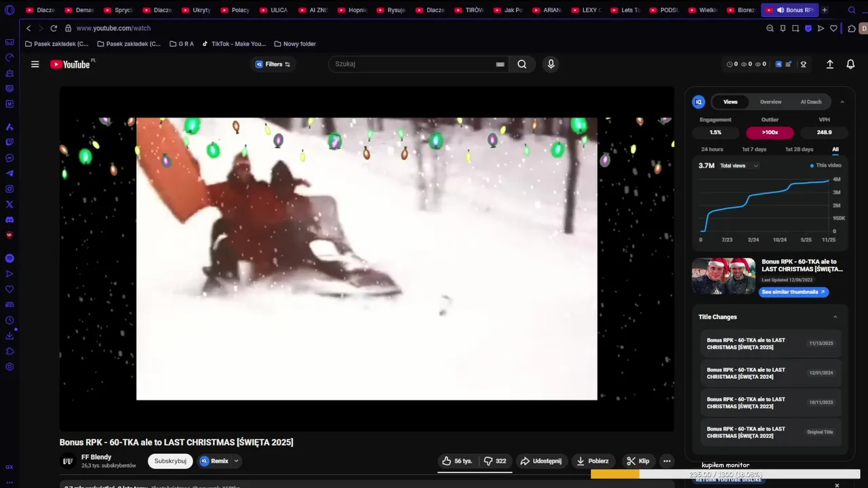This screenshot has width=868, height=488.
Task: Start voice search with the microphone
Action: pyautogui.click(x=551, y=64)
